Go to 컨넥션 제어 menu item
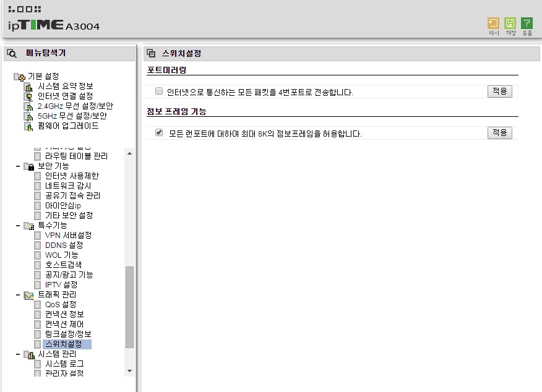Image resolution: width=542 pixels, height=392 pixels. 64,325
